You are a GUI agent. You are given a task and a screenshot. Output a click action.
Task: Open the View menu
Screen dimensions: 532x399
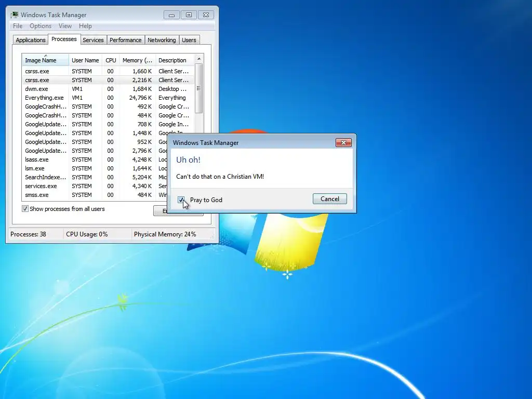[65, 26]
